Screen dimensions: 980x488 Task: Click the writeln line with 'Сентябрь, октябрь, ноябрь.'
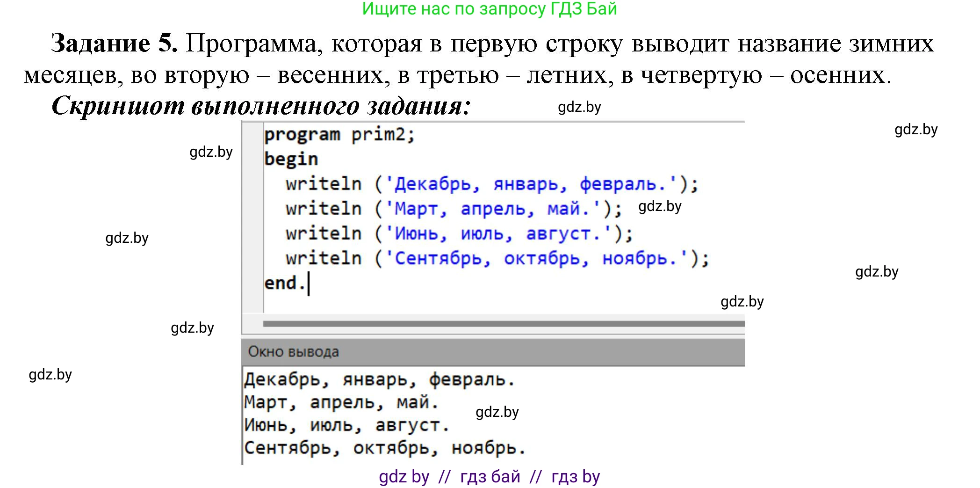pos(497,258)
